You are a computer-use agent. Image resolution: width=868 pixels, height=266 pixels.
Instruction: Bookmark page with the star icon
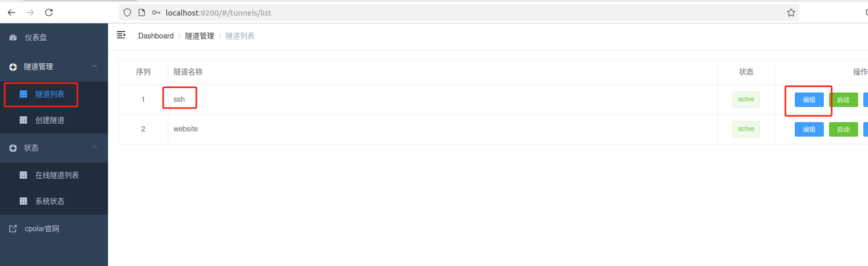791,12
